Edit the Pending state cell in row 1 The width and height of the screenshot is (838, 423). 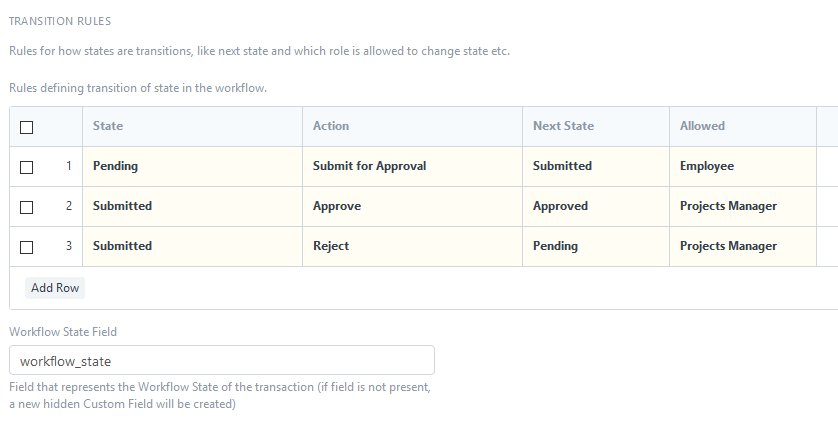[192, 166]
